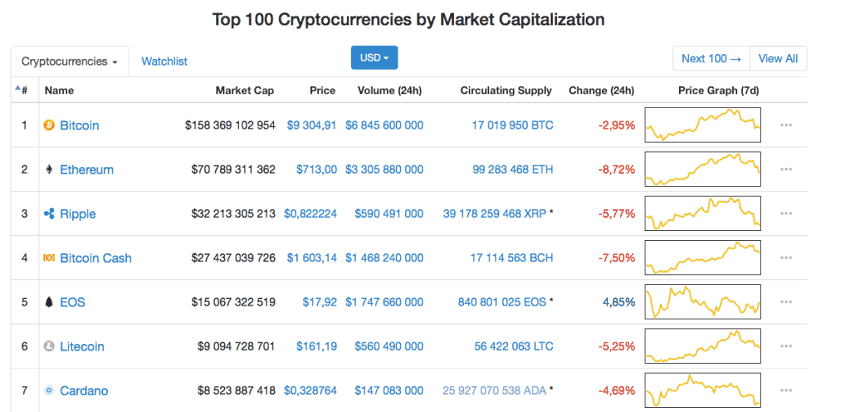The width and height of the screenshot is (850, 412).
Task: Open the USD currency dropdown
Action: click(x=374, y=58)
